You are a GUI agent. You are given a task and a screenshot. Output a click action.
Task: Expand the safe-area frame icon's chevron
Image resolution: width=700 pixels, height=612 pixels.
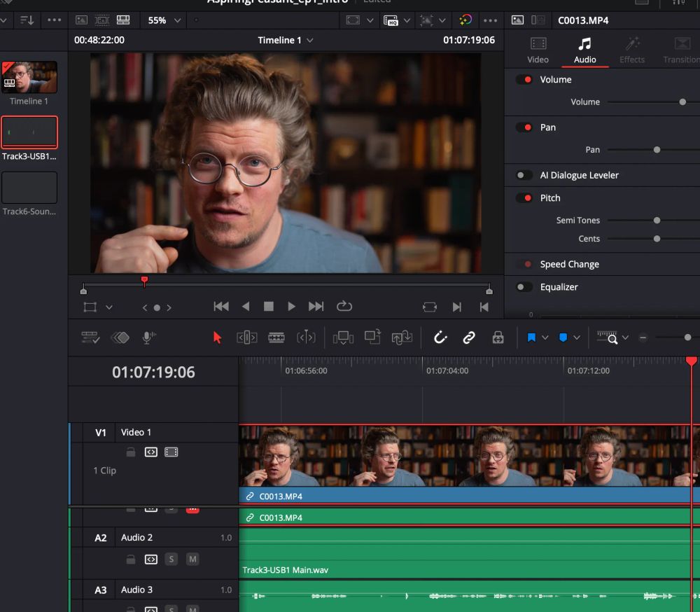[x=370, y=20]
